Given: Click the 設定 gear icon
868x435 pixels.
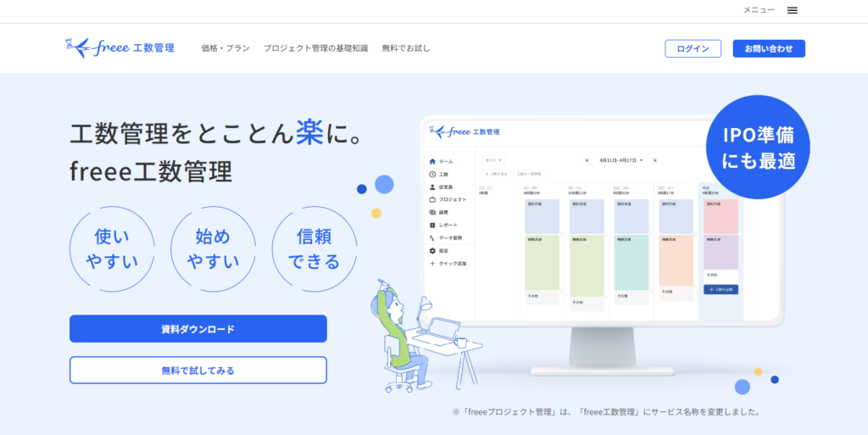Looking at the screenshot, I should [x=432, y=251].
